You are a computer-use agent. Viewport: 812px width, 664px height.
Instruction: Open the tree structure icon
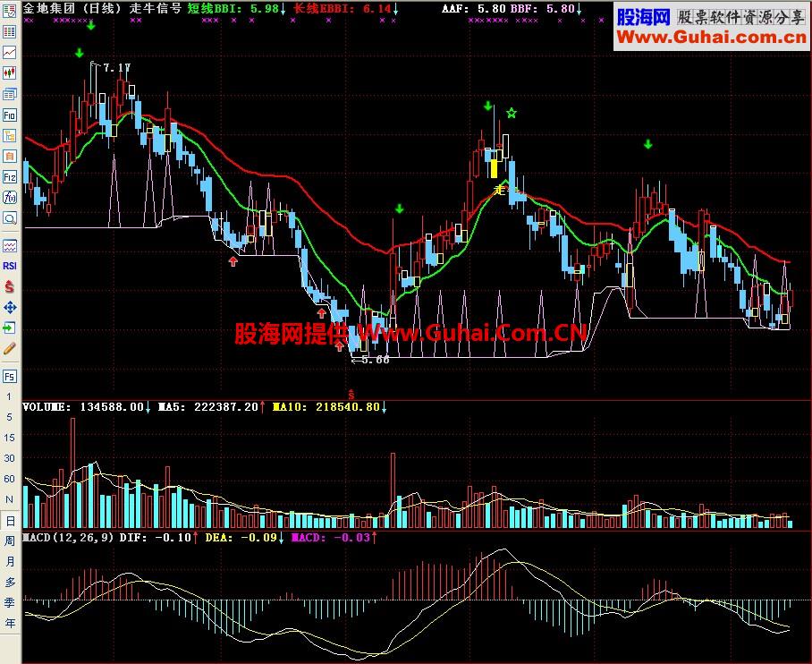point(9,135)
